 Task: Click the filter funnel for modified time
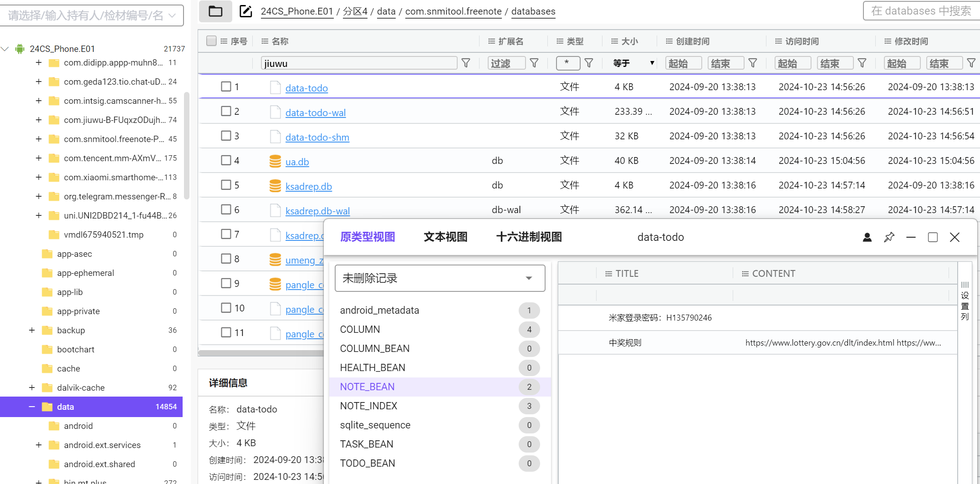pyautogui.click(x=971, y=63)
